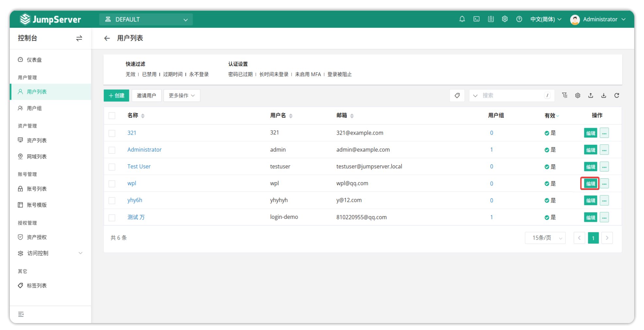Viewport: 644px width, 330px height.
Task: Open the DEFAULT organization dropdown
Action: 146,20
